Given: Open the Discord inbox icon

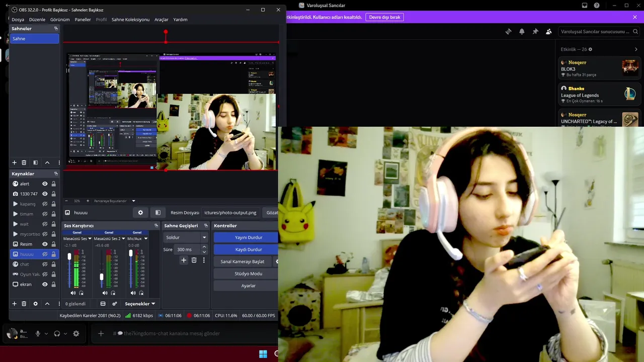Looking at the screenshot, I should pos(585,6).
